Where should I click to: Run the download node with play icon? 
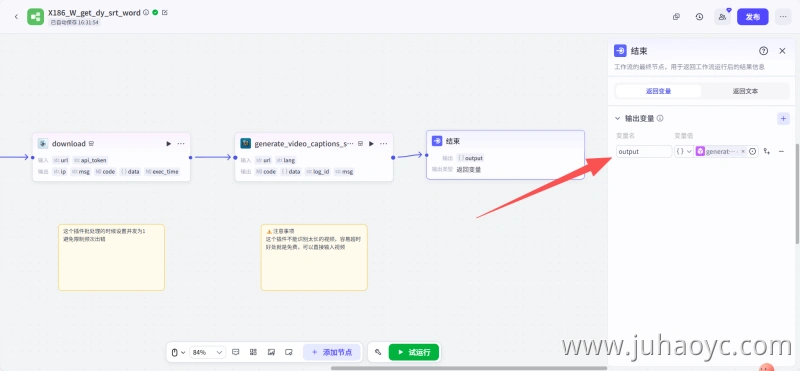tap(168, 144)
